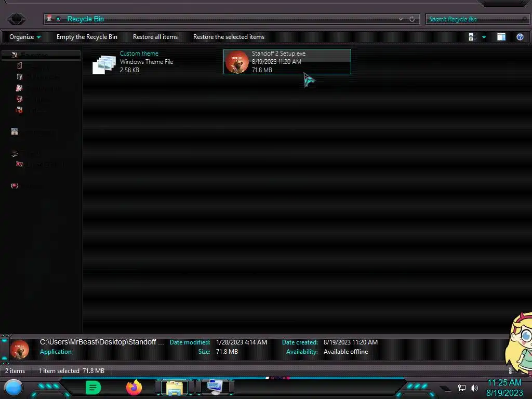Viewport: 532px width, 399px height.
Task: Open Network via the red globe sidebar icon
Action: tap(14, 185)
